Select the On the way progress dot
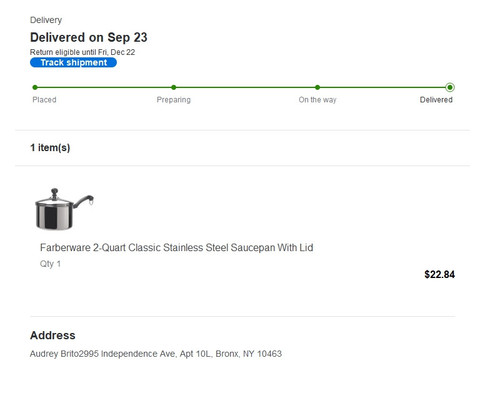Viewport: 500px width, 401px height. click(317, 87)
